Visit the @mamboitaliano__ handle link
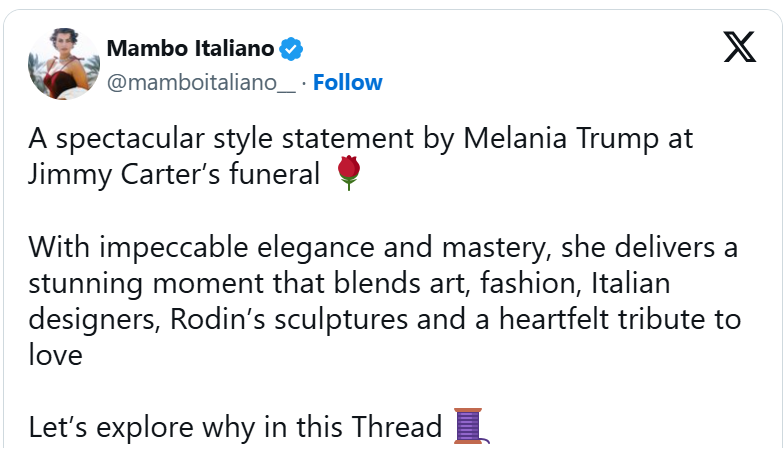The width and height of the screenshot is (783, 474). [x=201, y=82]
